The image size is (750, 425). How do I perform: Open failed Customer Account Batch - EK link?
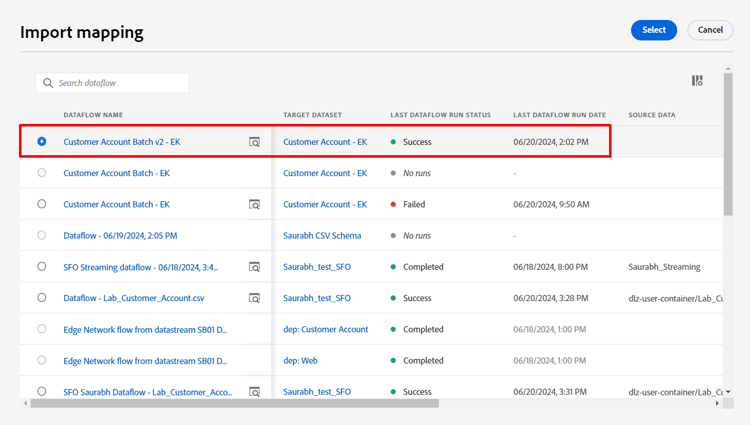117,205
